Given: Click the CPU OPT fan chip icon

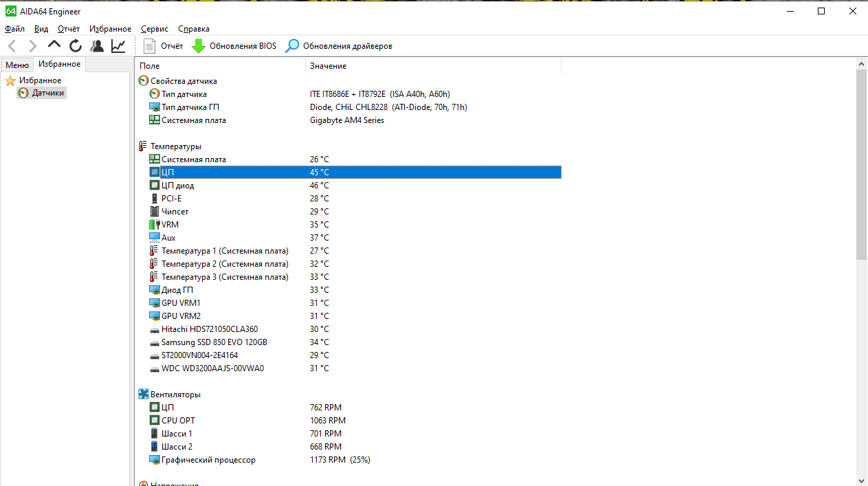Looking at the screenshot, I should tap(154, 421).
